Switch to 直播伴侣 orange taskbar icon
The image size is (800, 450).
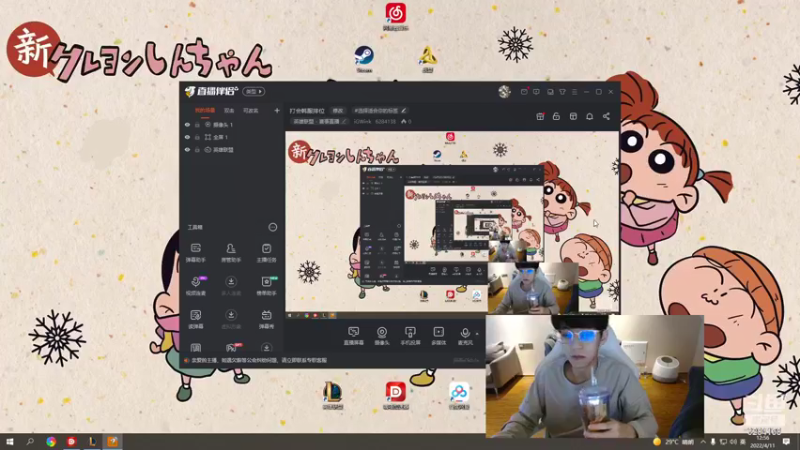pos(112,441)
